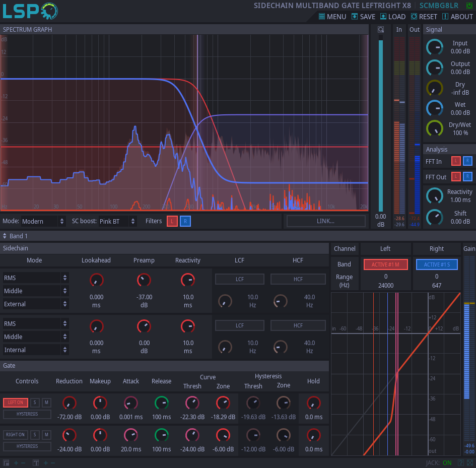
Task: Toggle FFT In left channel L
Action: coord(456,161)
